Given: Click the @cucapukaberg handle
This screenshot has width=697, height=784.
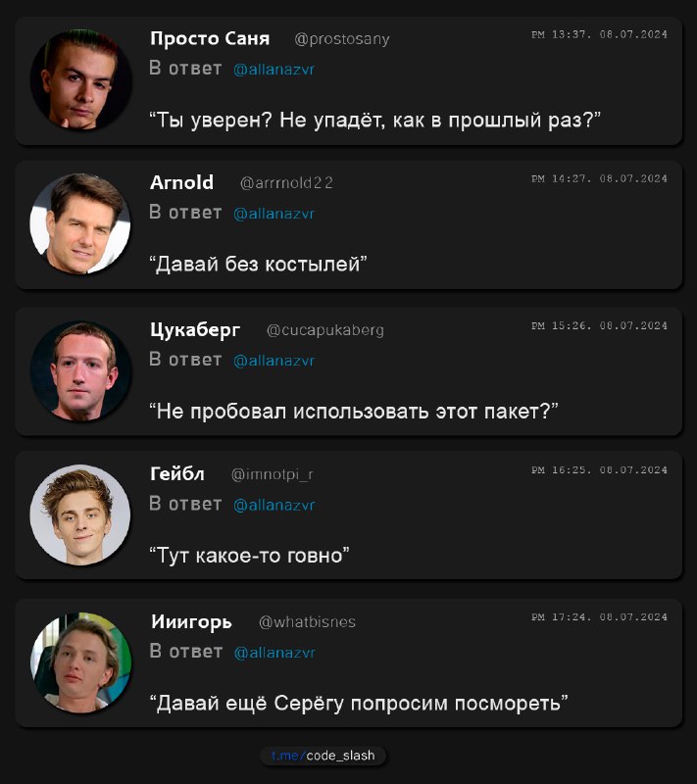Looking at the screenshot, I should [325, 330].
